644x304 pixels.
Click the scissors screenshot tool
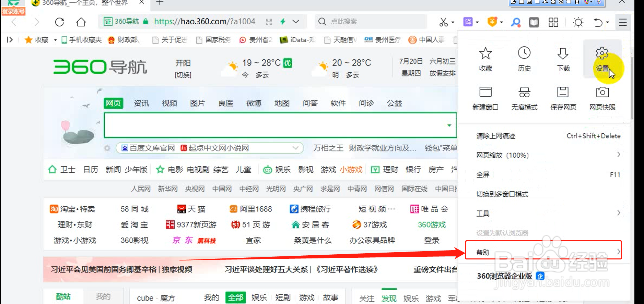tap(443, 22)
